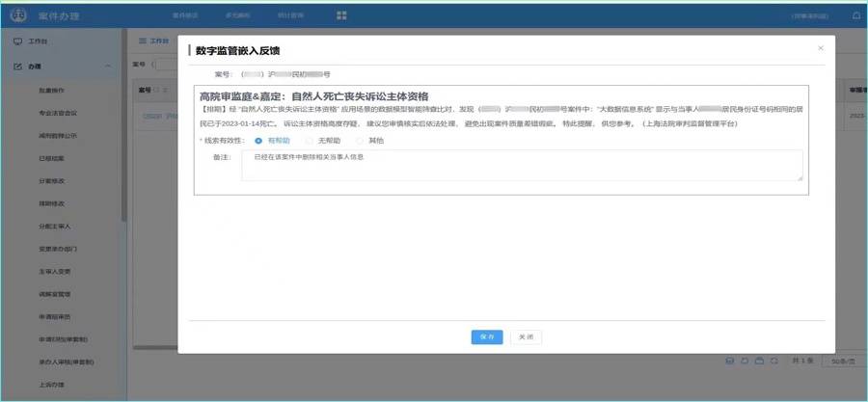Viewport: 868px width, 402px height.
Task: Open 批量操作 in the sidebar
Action: pos(52,90)
